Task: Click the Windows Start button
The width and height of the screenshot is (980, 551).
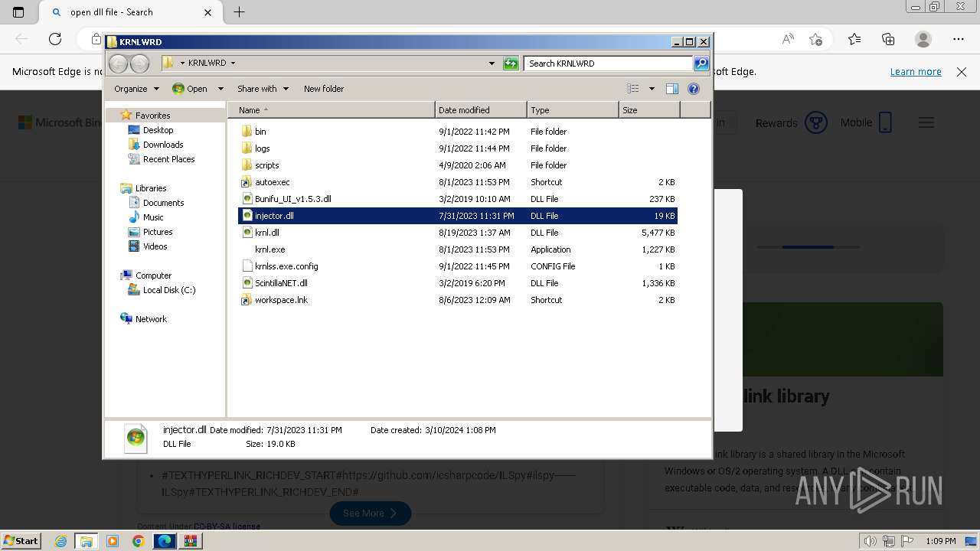Action: coord(21,540)
